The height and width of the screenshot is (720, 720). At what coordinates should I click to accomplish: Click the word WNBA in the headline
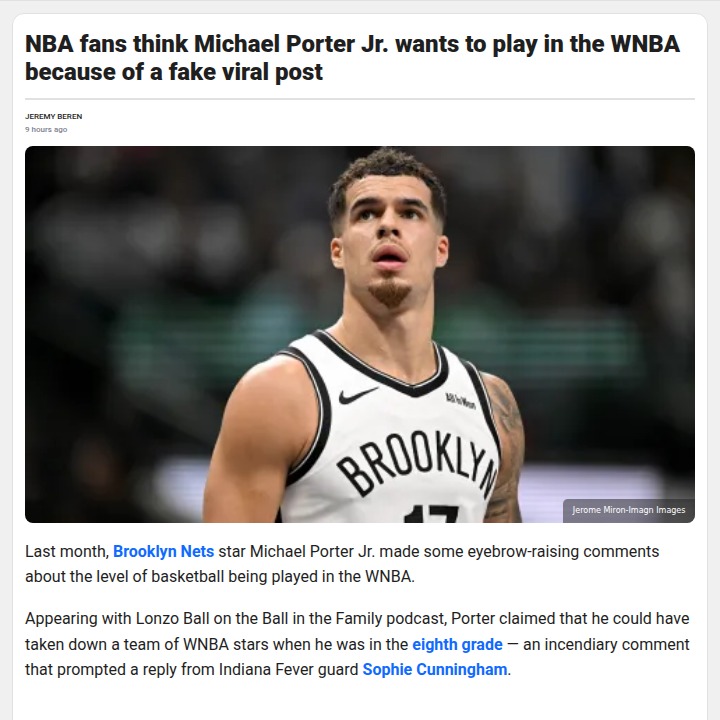(x=645, y=44)
